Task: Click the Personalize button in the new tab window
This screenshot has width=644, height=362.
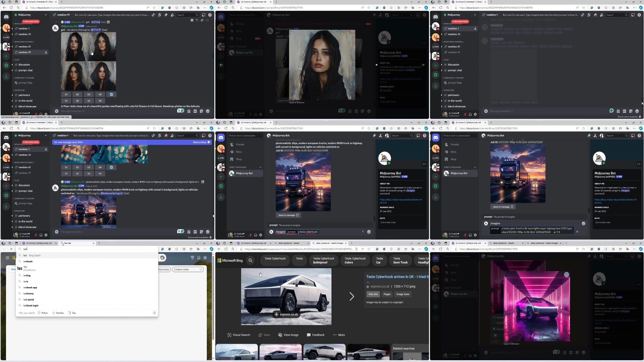Action: (x=164, y=269)
